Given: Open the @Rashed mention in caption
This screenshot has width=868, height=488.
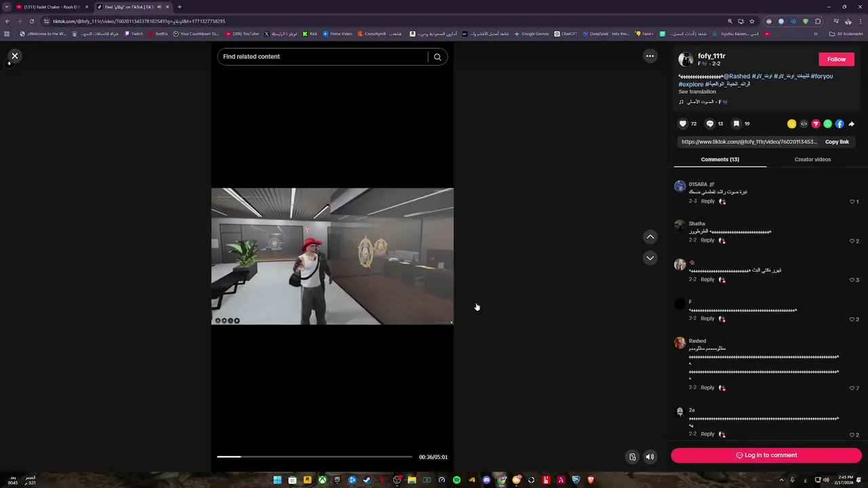Looking at the screenshot, I should (736, 77).
